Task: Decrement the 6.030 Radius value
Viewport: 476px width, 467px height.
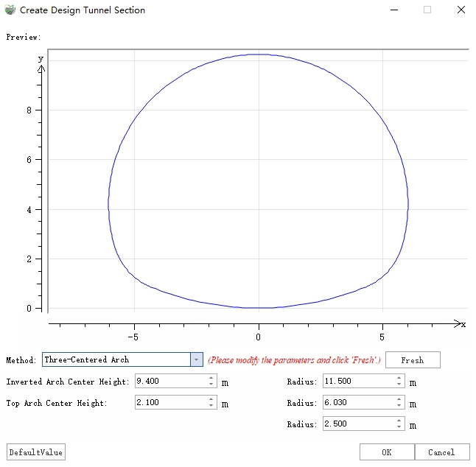Action: pyautogui.click(x=399, y=407)
